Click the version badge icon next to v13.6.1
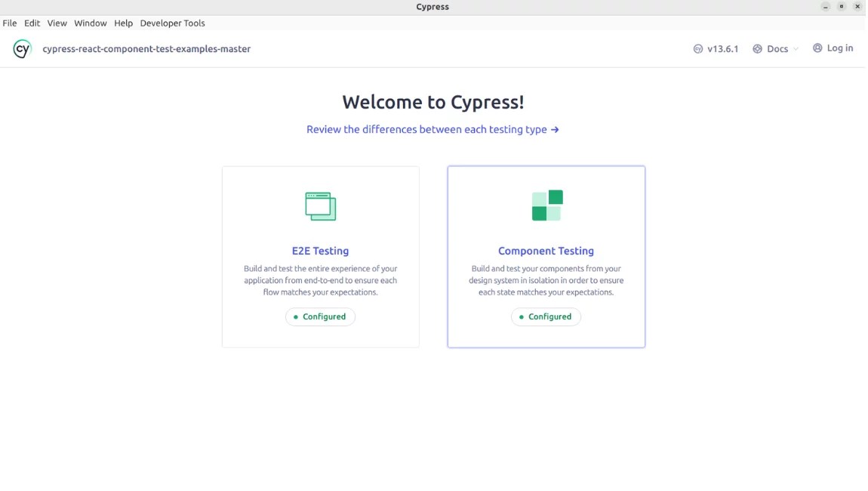This screenshot has width=868, height=491. pos(697,48)
